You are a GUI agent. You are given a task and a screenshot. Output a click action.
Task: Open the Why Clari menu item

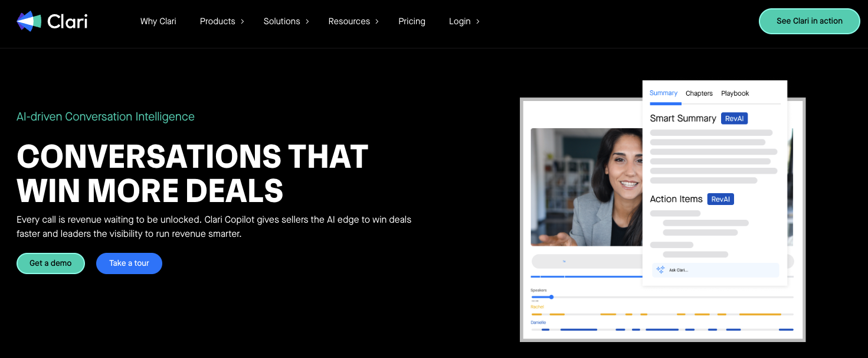click(158, 21)
